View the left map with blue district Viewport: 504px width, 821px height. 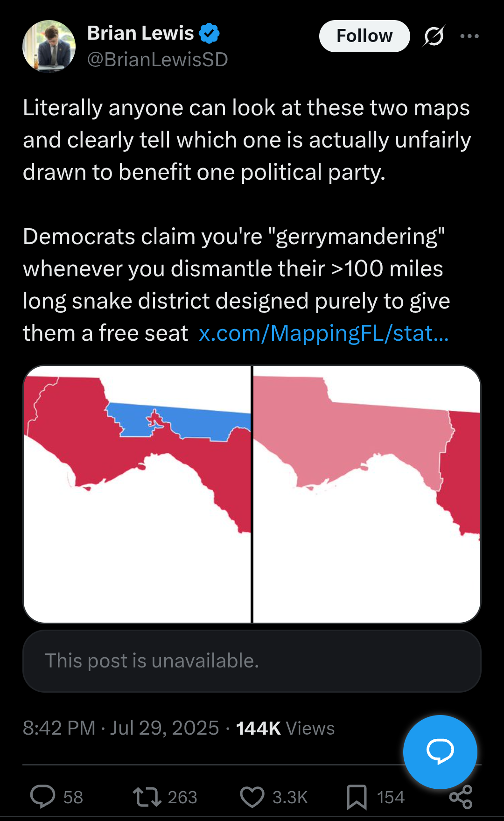pos(137,494)
